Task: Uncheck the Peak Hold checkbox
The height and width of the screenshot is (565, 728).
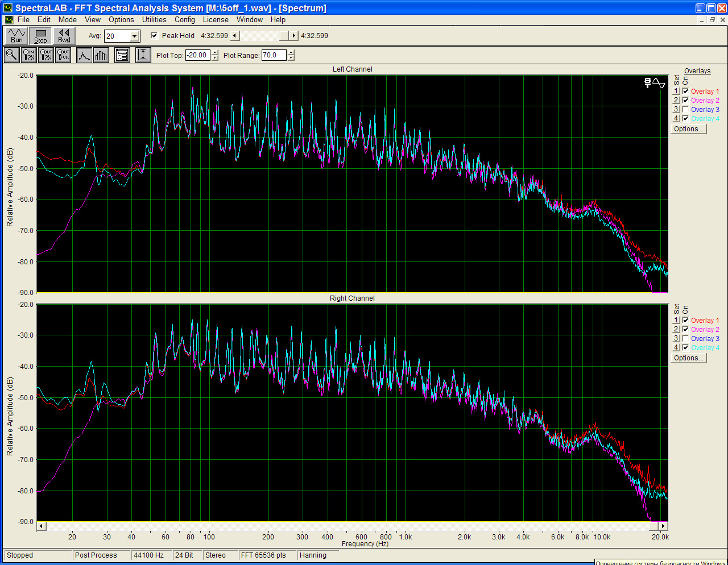Action: click(x=154, y=35)
